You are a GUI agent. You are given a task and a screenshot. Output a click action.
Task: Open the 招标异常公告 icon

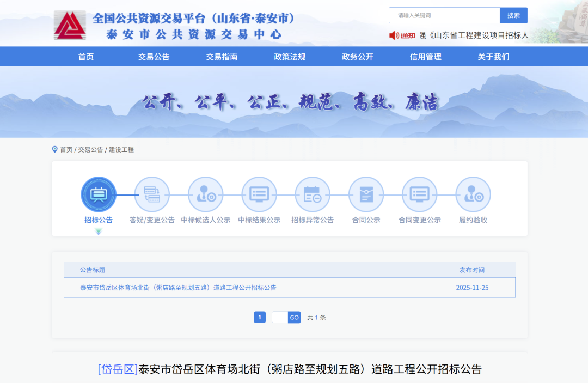[313, 194]
